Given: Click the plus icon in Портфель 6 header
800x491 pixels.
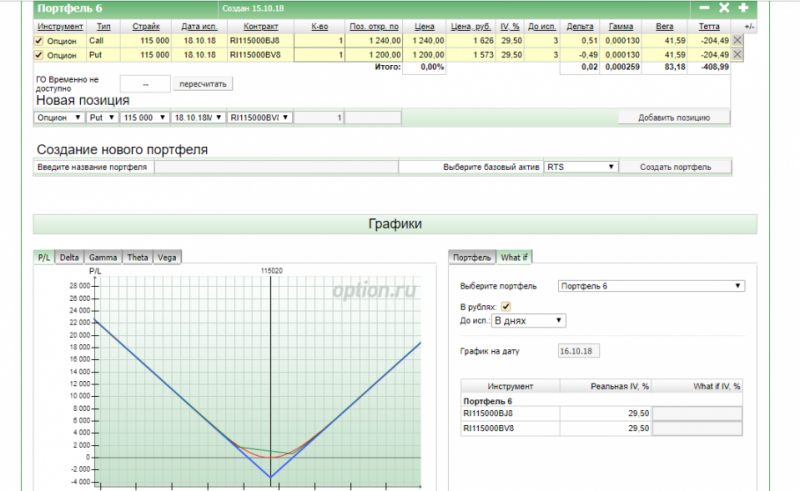Looking at the screenshot, I should point(742,7).
